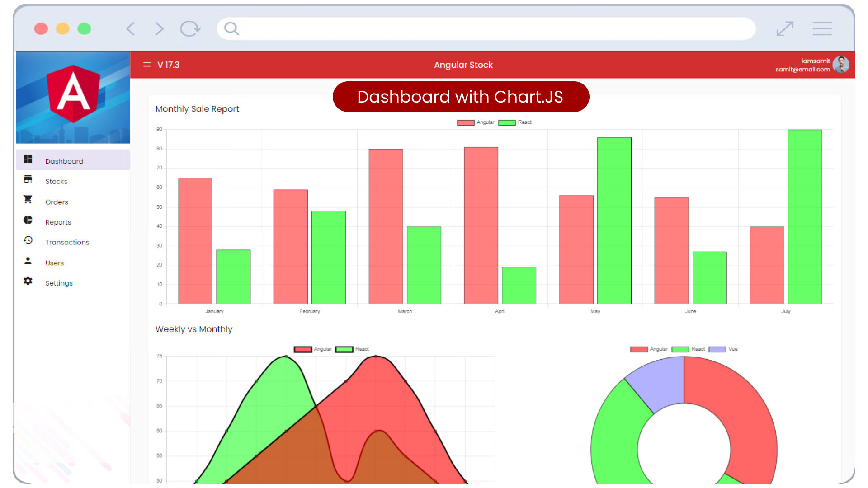Open the Reports menu item
The height and width of the screenshot is (488, 868).
pyautogui.click(x=73, y=222)
